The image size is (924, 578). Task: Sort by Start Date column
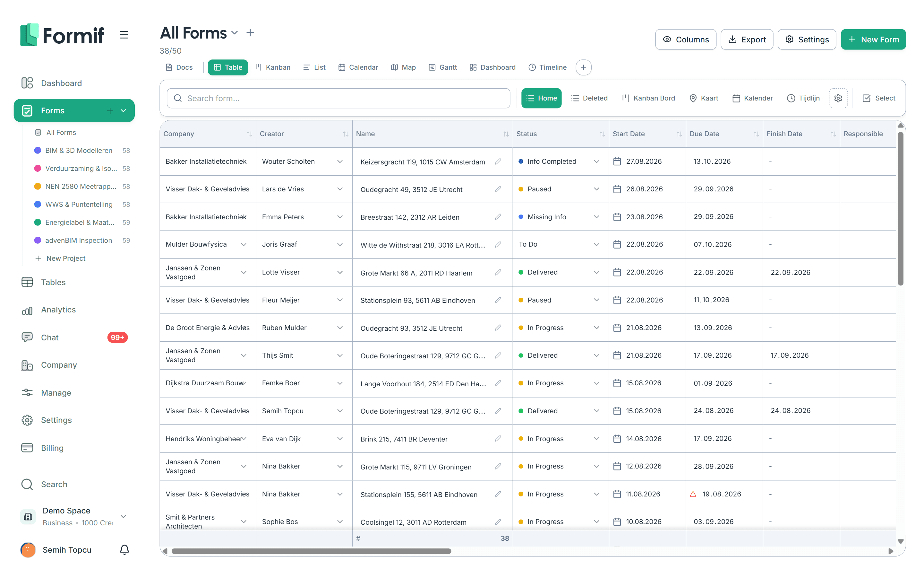pyautogui.click(x=679, y=134)
